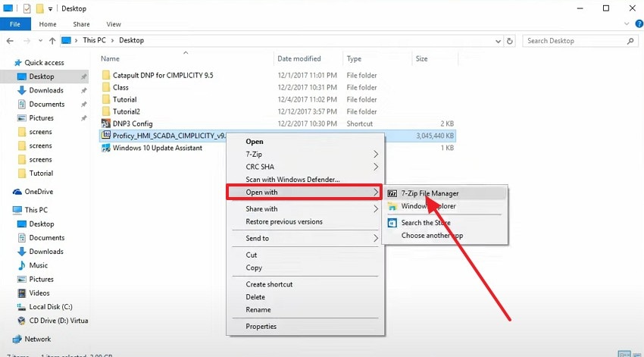Select the Proficy_HMI_SCADA_CIMPLICITY file icon
644x357 pixels.
click(x=106, y=135)
